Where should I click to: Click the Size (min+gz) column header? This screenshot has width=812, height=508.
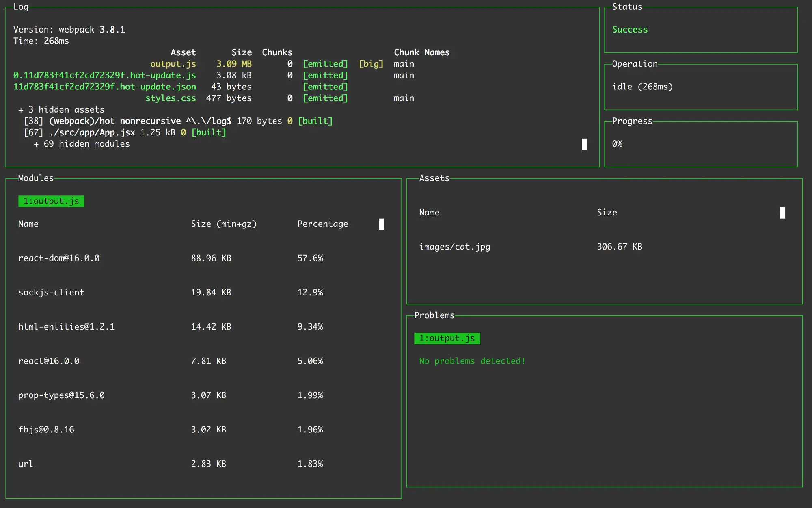point(224,224)
